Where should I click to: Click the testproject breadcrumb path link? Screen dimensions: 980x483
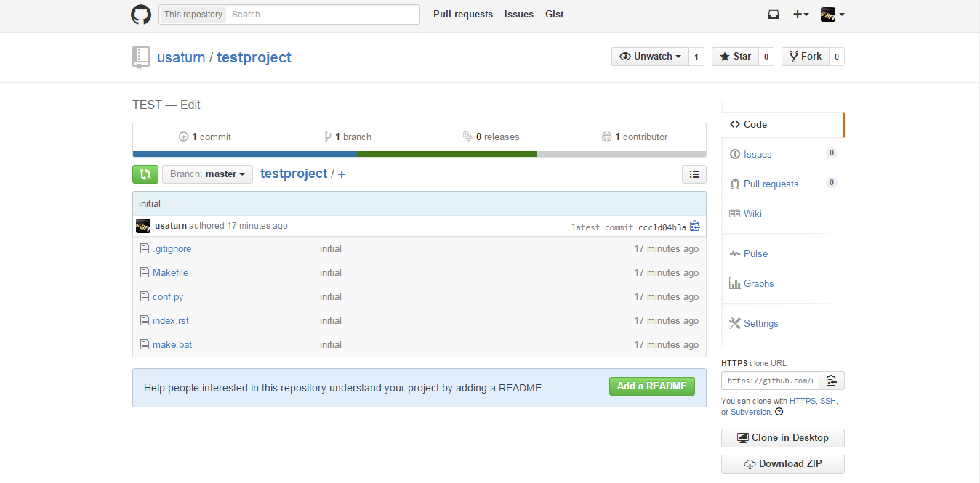pos(294,174)
